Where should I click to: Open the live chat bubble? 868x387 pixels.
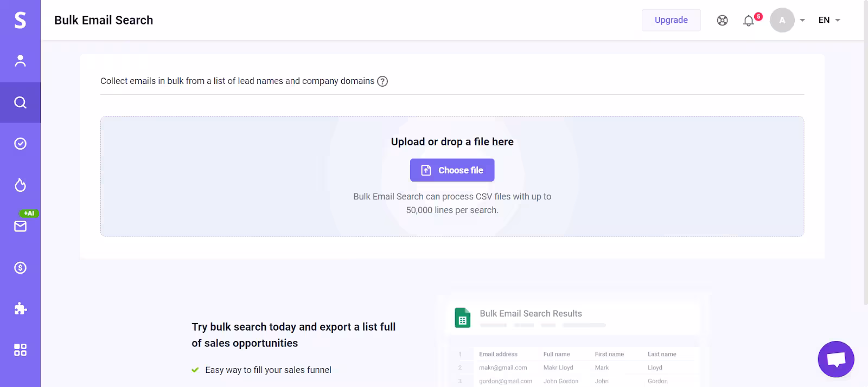pos(836,359)
